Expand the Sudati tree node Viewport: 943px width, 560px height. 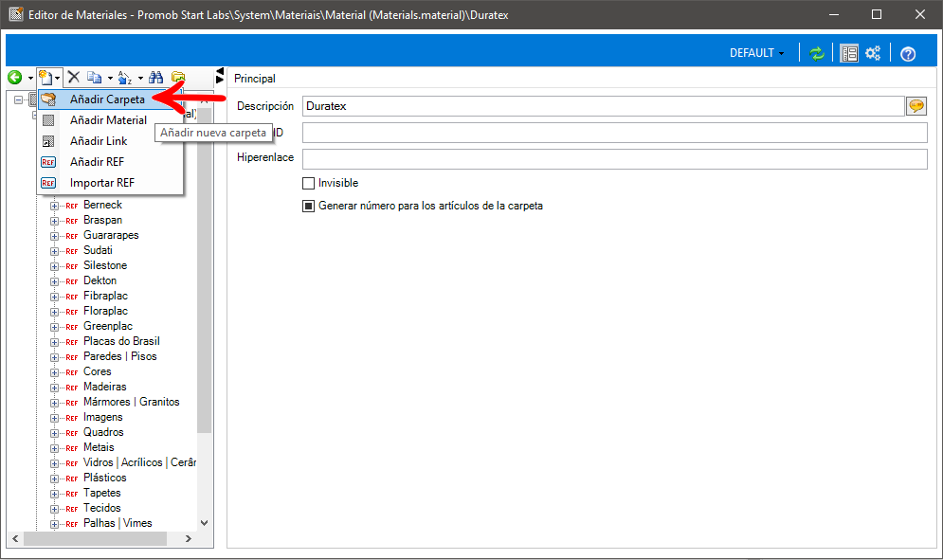[x=54, y=251]
